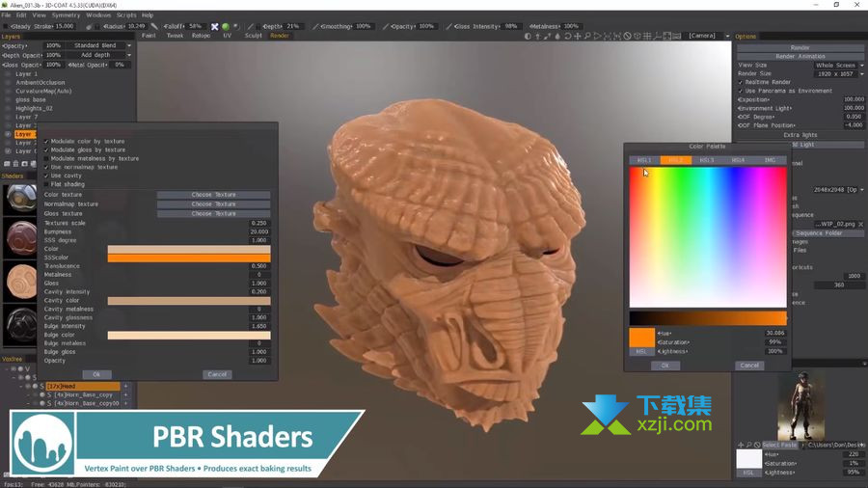Image resolution: width=868 pixels, height=488 pixels.
Task: Click the green sphere icon in toolbar
Action: [226, 27]
